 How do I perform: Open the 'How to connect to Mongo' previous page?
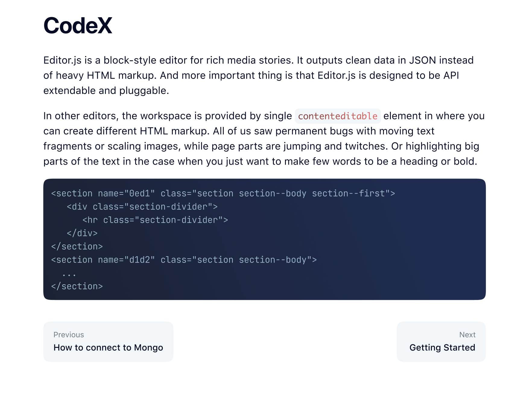pos(108,347)
